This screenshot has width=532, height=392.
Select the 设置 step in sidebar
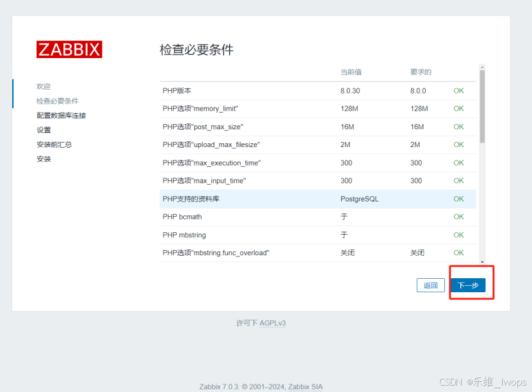point(44,130)
